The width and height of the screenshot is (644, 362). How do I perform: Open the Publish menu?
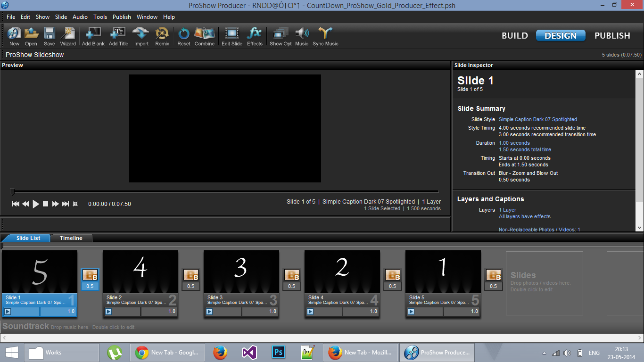tap(122, 17)
